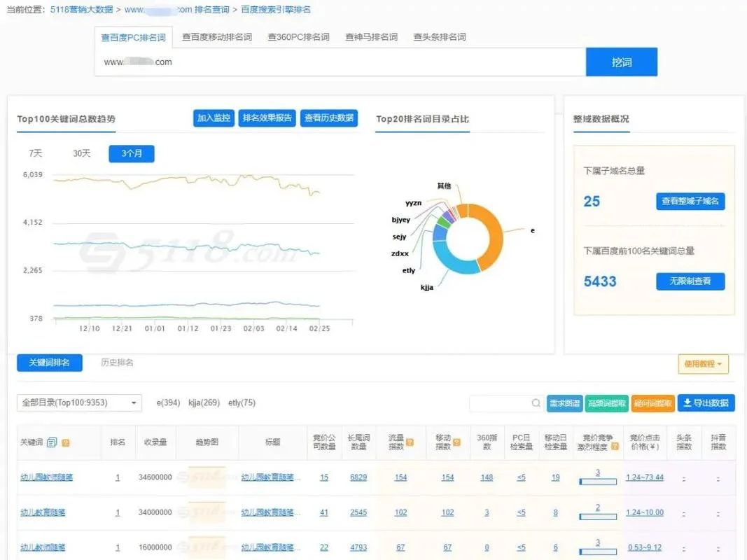This screenshot has height=560, width=747.
Task: Click long-tail count 6829
Action: [358, 477]
